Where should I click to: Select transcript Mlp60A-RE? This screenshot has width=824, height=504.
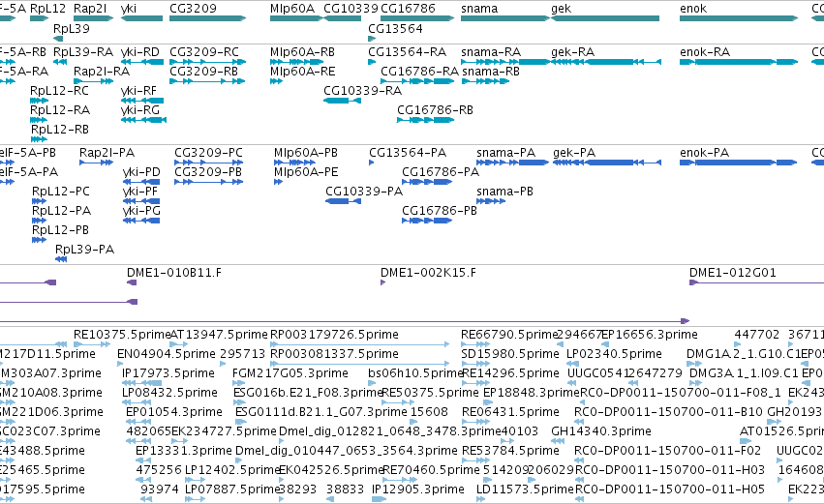coord(302,72)
